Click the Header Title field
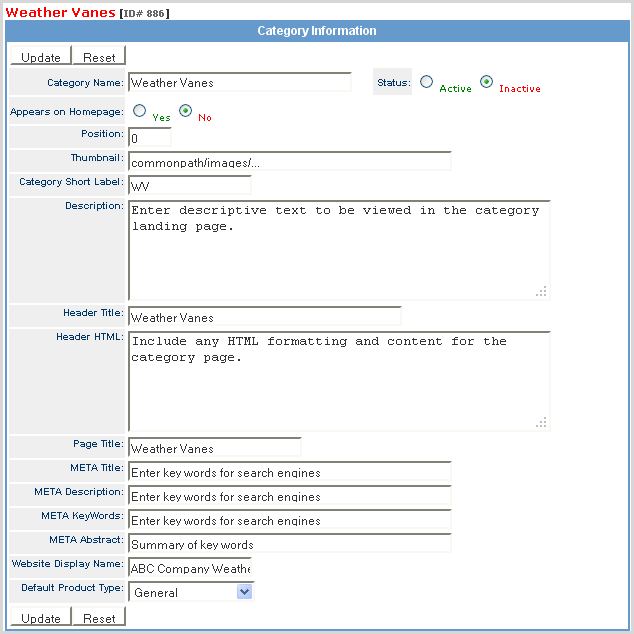The image size is (634, 634). coord(264,317)
